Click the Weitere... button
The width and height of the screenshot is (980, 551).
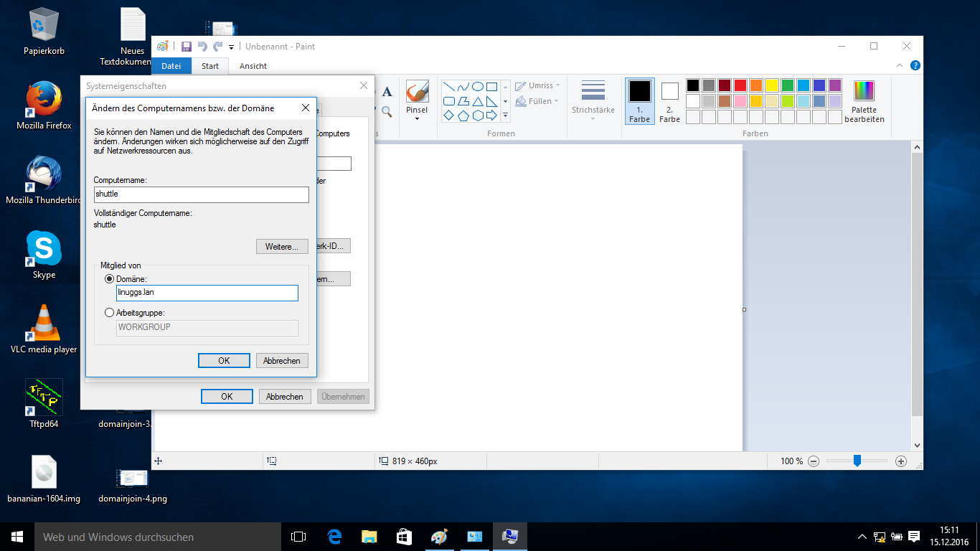coord(282,247)
